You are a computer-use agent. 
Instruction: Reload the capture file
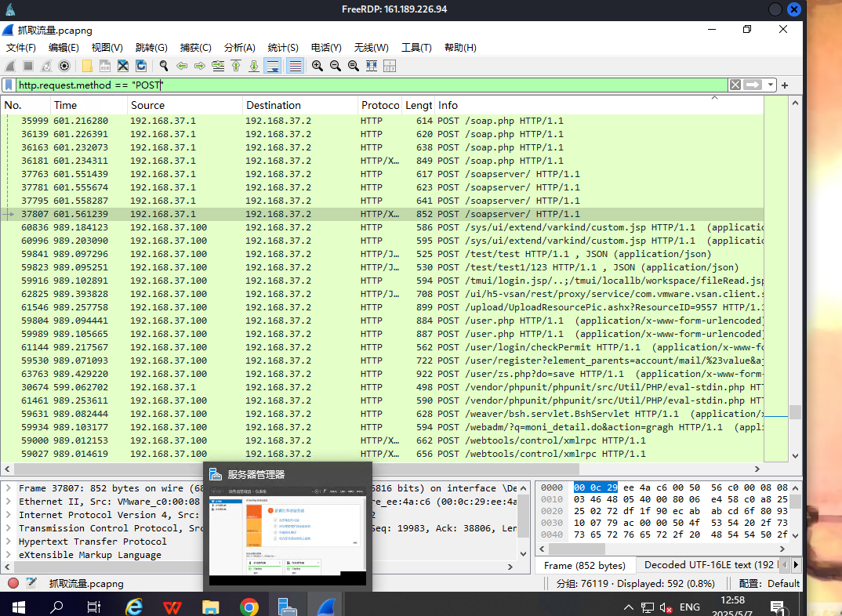(x=141, y=66)
